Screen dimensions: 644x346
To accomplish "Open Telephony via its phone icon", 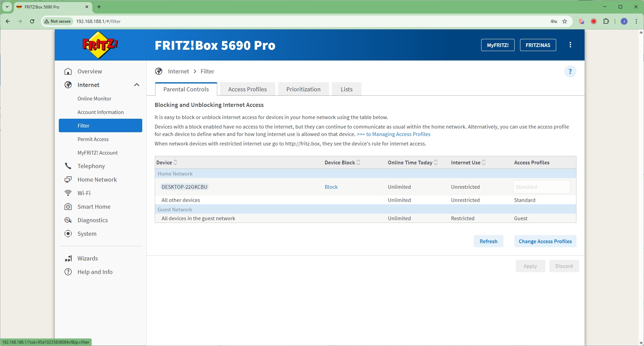I will (68, 166).
